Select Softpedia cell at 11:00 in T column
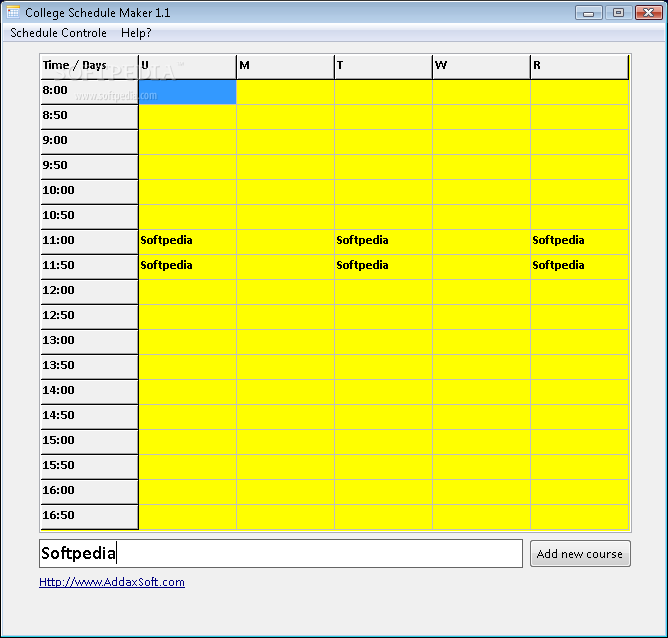 [383, 242]
